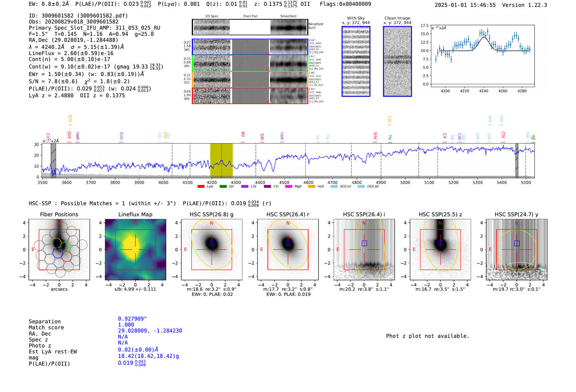Click the hatched gray band near 5460

[517, 161]
